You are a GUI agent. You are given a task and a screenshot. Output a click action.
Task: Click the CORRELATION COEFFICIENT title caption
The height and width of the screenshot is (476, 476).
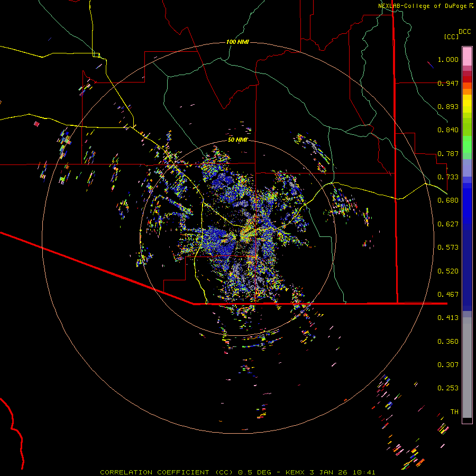tap(167, 472)
